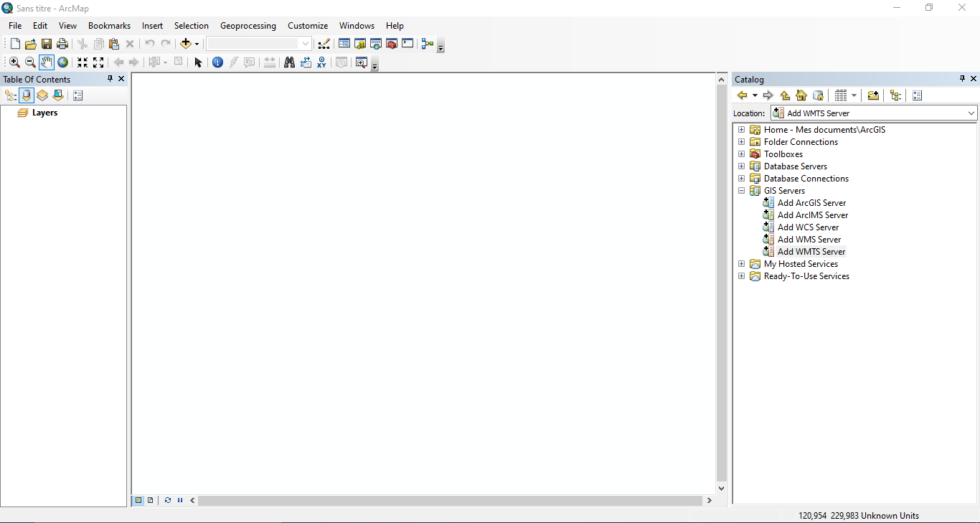Viewport: 980px width, 523px height.
Task: Click Connect To Folder icon
Action: click(x=873, y=95)
